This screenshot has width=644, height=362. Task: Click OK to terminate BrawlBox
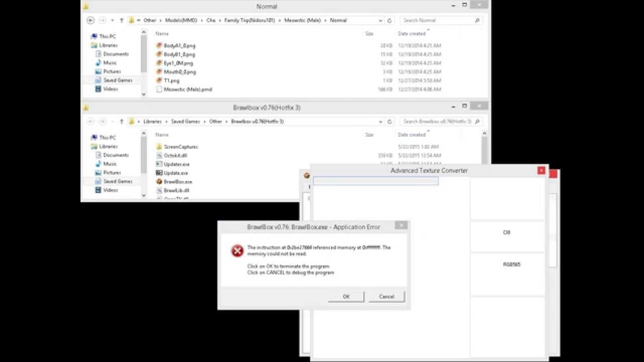(x=346, y=297)
